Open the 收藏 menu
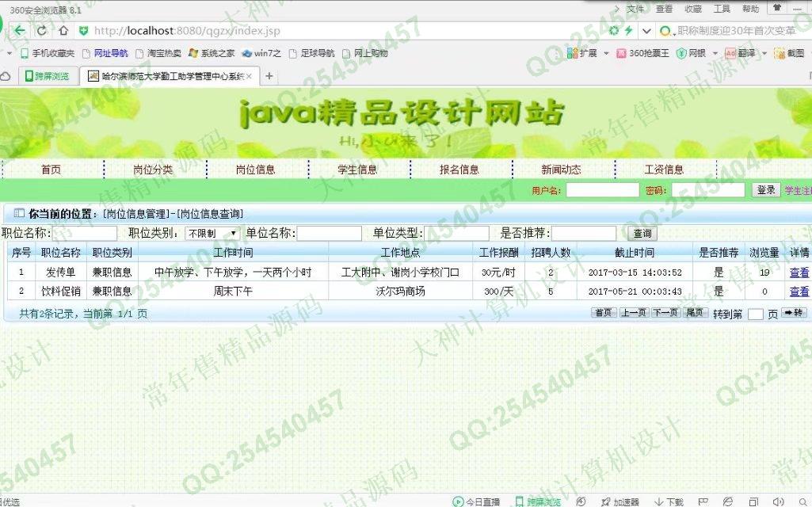 [693, 9]
